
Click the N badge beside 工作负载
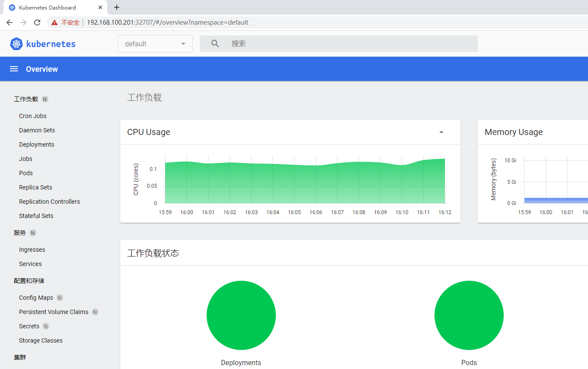tap(45, 99)
